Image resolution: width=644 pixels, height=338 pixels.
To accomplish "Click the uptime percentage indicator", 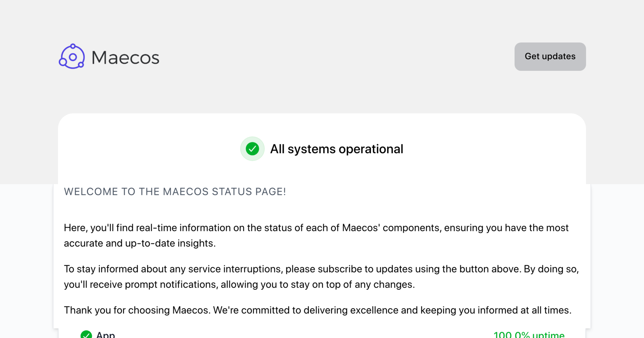I will 528,335.
